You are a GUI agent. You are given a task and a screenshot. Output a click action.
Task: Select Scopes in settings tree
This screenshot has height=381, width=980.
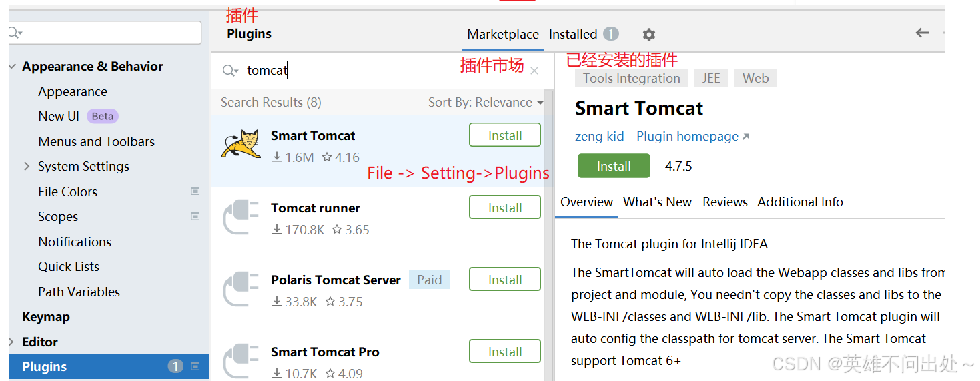coord(58,216)
